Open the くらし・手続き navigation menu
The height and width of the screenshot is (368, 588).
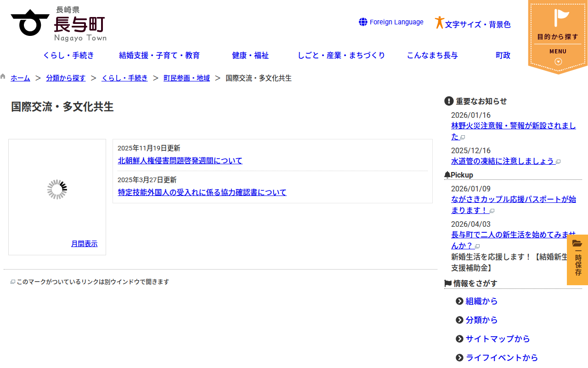68,56
